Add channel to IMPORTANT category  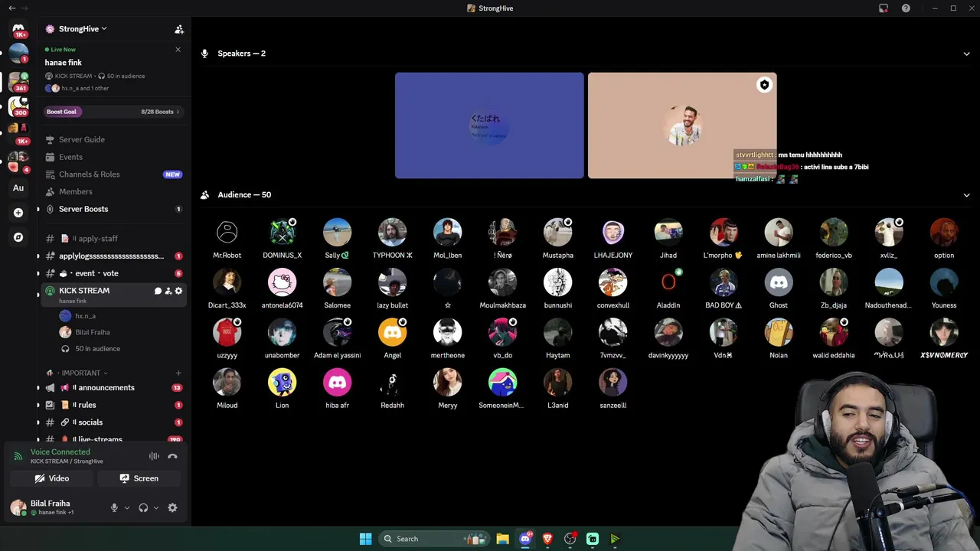[x=178, y=373]
